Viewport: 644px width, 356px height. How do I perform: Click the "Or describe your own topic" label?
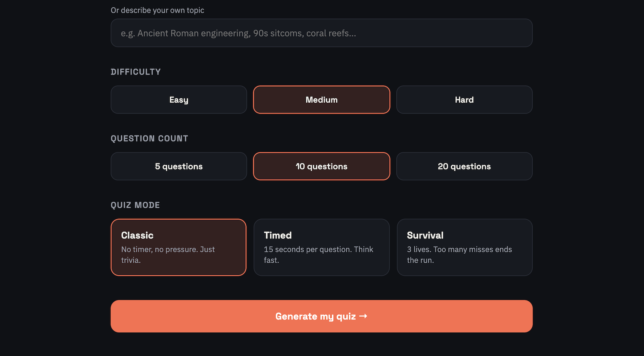158,10
